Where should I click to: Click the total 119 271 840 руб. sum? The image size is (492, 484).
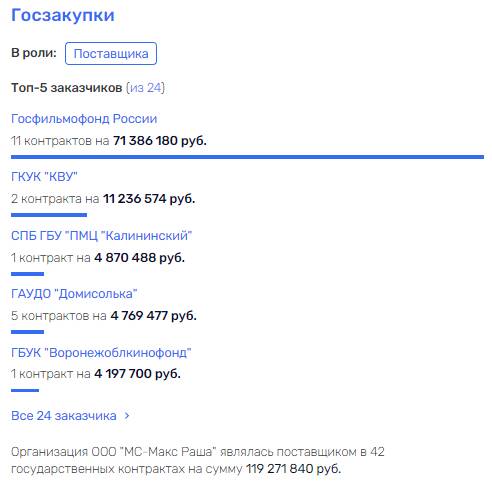pyautogui.click(x=293, y=469)
